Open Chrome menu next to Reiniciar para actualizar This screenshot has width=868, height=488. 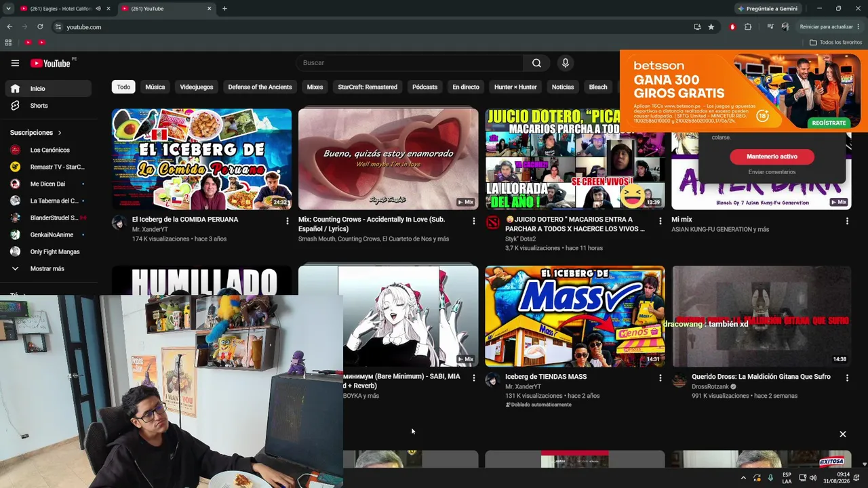tap(859, 27)
